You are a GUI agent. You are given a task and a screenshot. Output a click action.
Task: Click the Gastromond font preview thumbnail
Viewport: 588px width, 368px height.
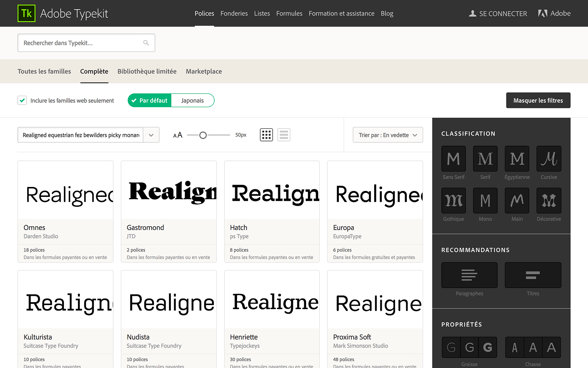click(x=169, y=190)
